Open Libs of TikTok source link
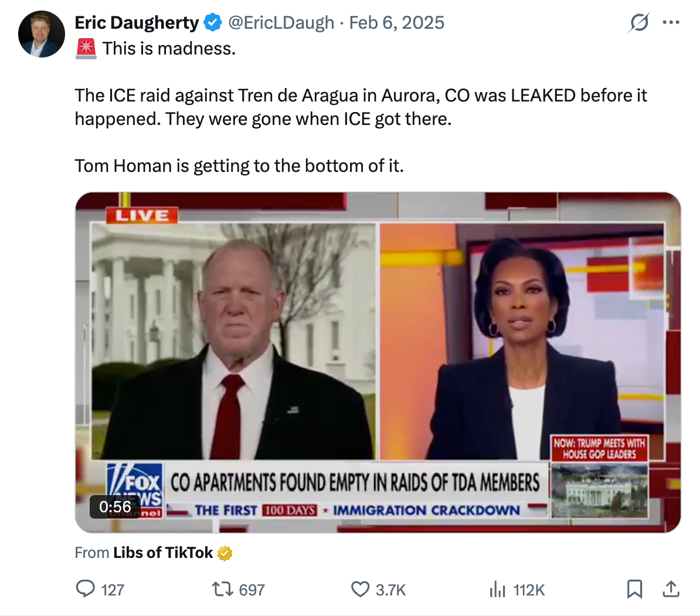700x616 pixels. point(163,553)
